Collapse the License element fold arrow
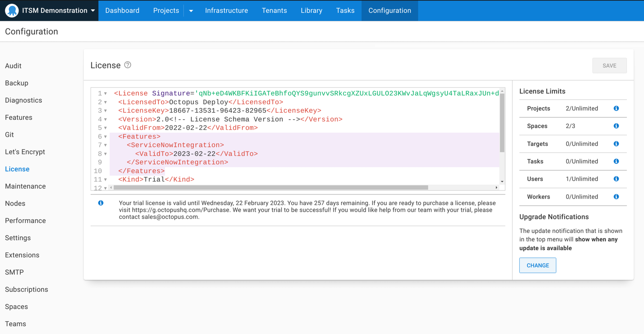 click(105, 93)
